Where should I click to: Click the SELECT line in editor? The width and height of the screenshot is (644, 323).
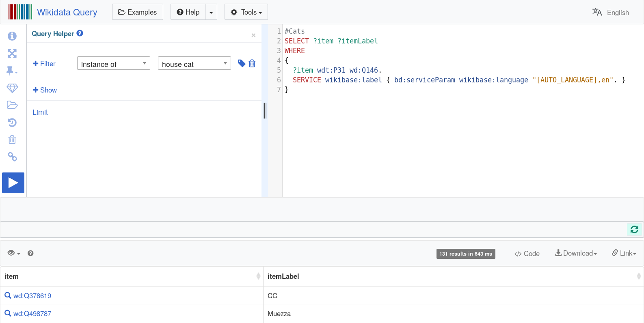(x=331, y=41)
